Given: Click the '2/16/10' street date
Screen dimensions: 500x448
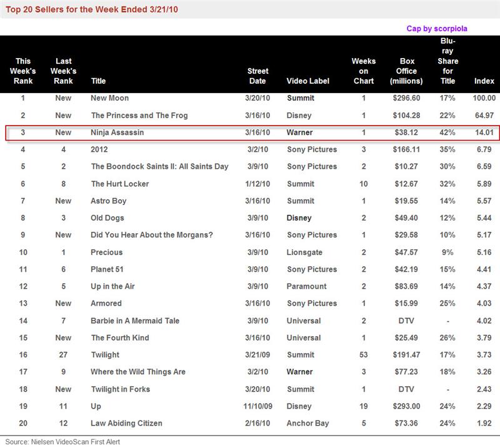Looking at the screenshot, I should [257, 424].
